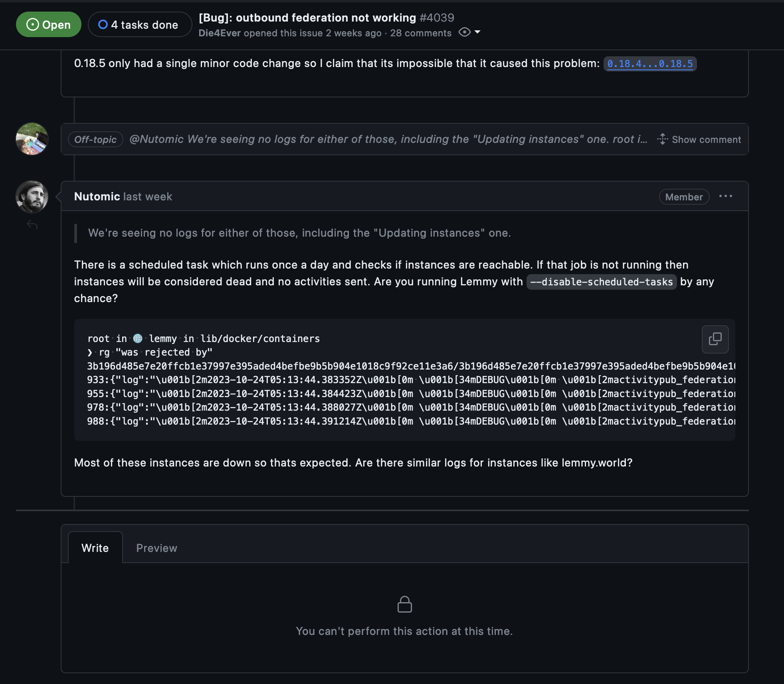The height and width of the screenshot is (684, 784).
Task: Open the dropdown arrow beside the eye icon
Action: coord(477,32)
